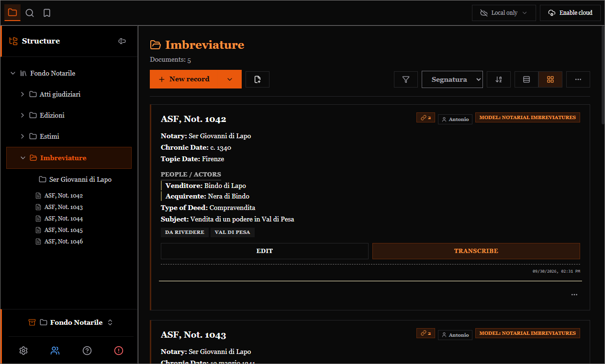Click Model: Notarial Imbreviatures badge on 1042
Viewport: 605px width, 364px height.
coord(527,118)
